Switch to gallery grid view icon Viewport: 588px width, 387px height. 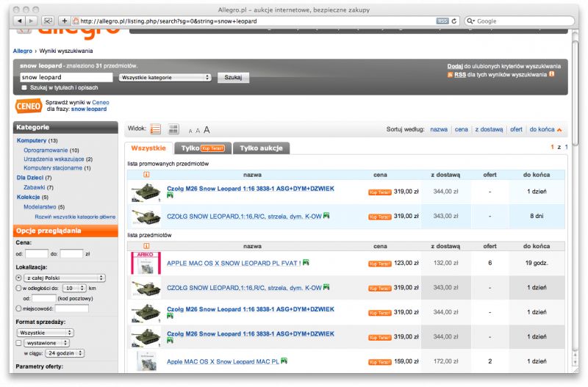[173, 129]
